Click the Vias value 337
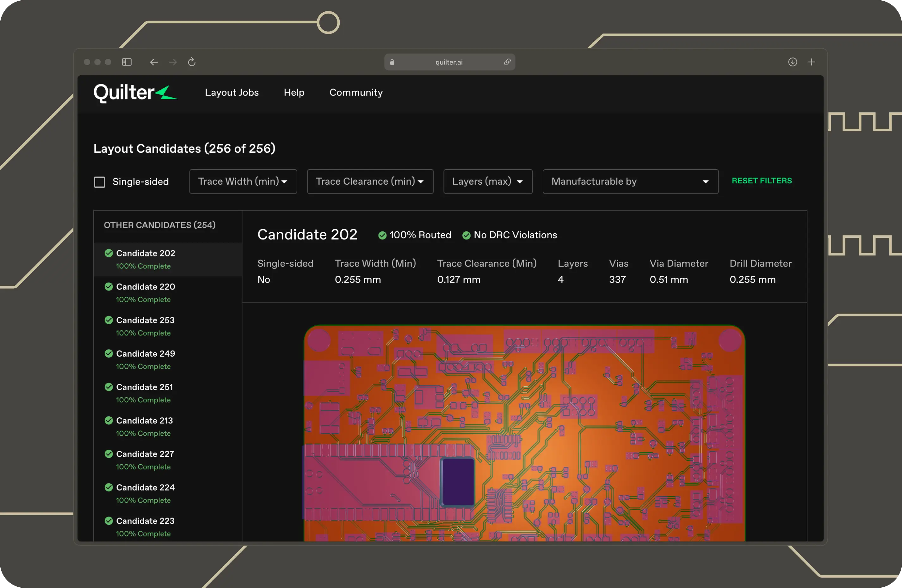 (617, 279)
